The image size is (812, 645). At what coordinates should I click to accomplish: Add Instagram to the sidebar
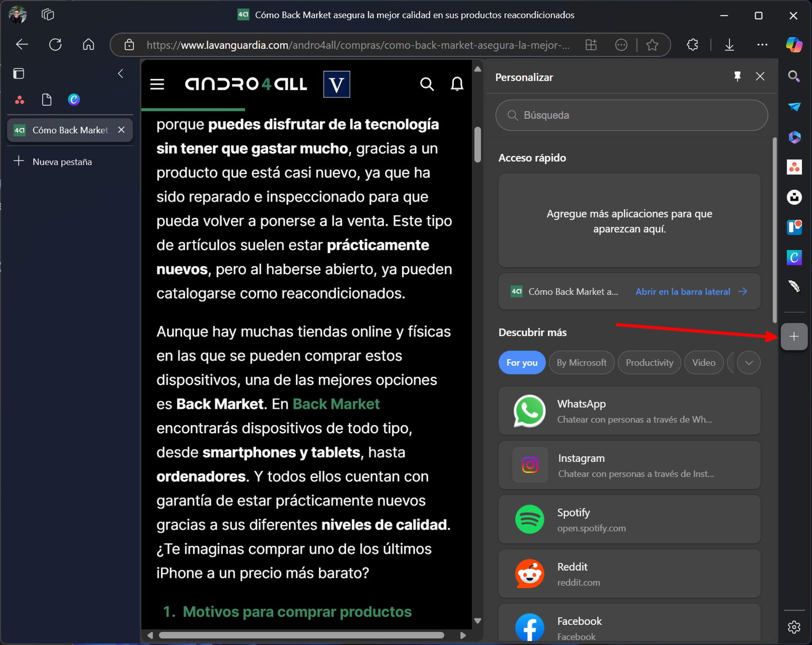tap(629, 465)
